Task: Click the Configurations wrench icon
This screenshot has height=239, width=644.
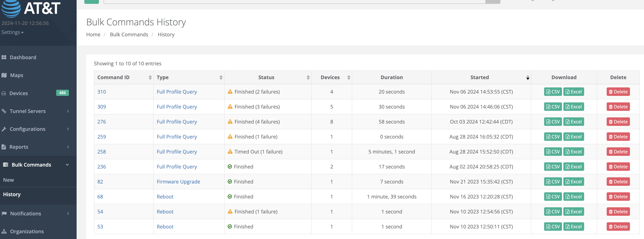Action: click(x=4, y=129)
